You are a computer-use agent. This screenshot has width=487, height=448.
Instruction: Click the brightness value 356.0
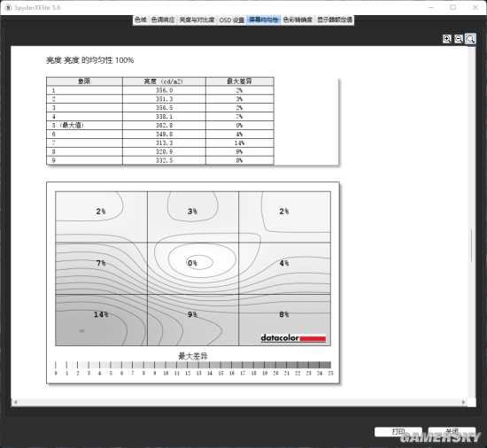(164, 90)
